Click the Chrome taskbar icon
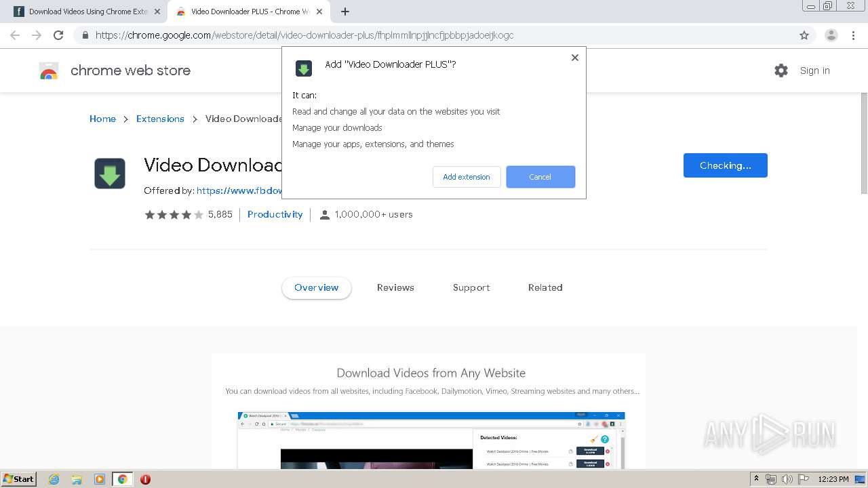This screenshot has height=488, width=868. 123,479
